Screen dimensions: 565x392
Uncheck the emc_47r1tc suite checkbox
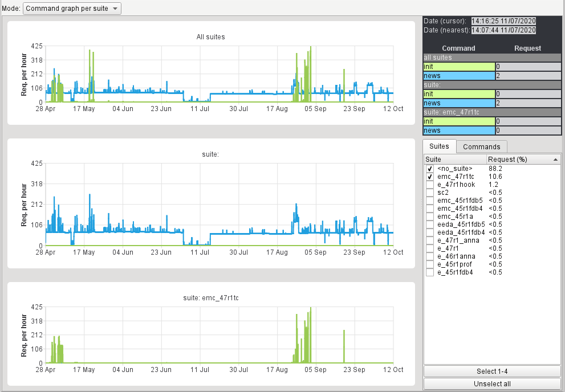click(x=430, y=177)
